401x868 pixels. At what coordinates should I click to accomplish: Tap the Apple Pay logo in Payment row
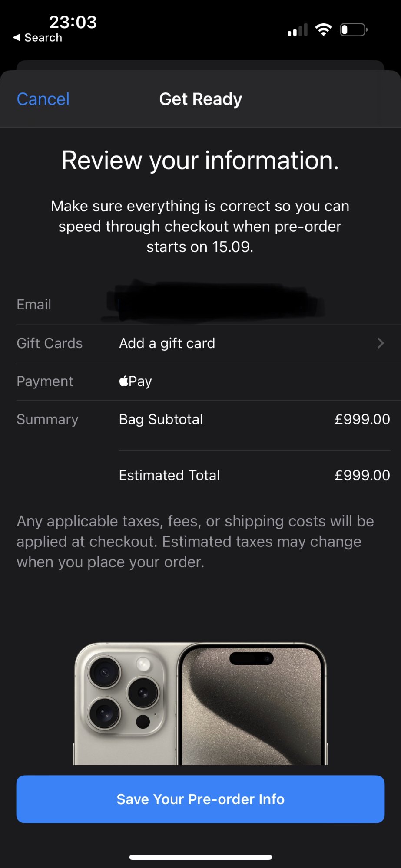tap(136, 381)
